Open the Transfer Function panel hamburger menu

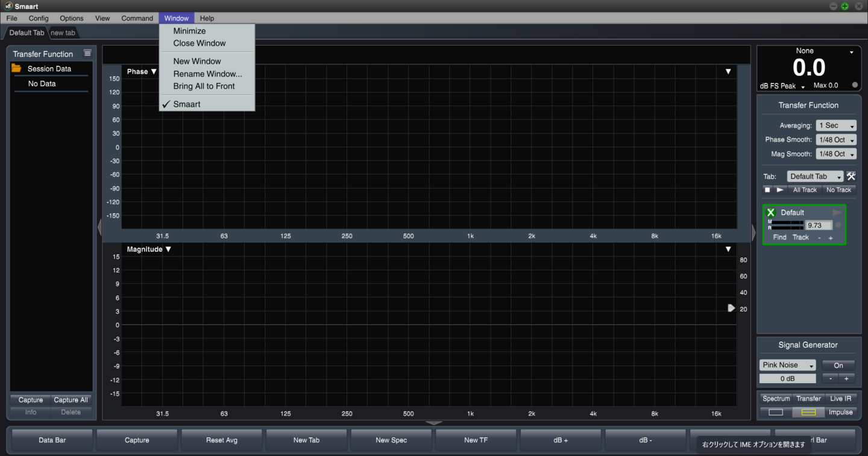click(x=87, y=53)
